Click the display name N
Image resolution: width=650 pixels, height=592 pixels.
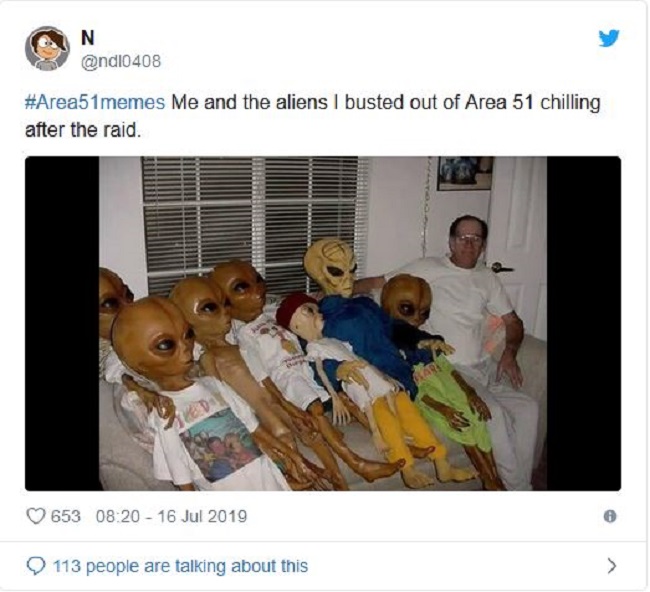coord(87,39)
